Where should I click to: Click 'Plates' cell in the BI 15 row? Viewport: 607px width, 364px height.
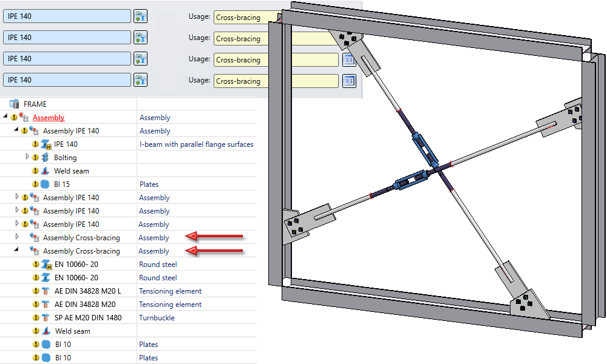tap(149, 184)
